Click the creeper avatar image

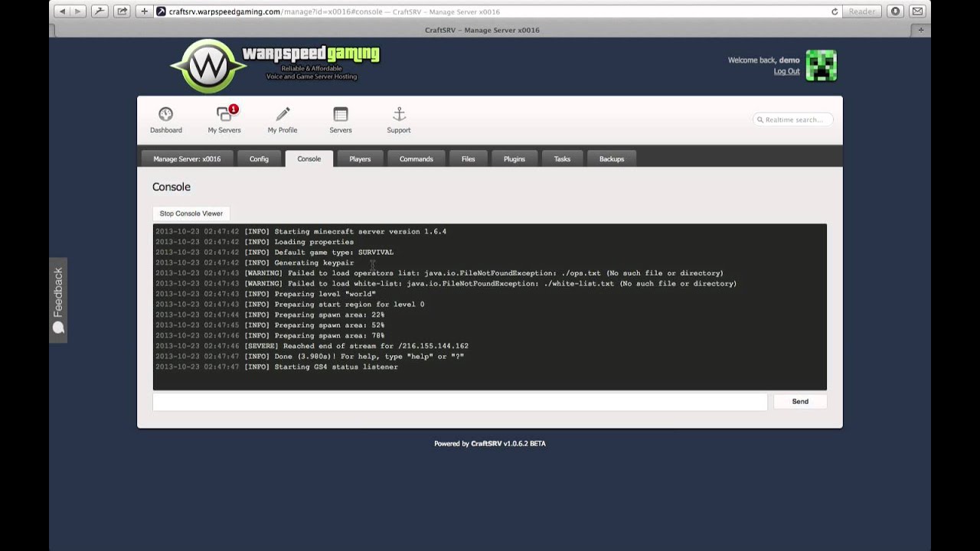click(822, 66)
